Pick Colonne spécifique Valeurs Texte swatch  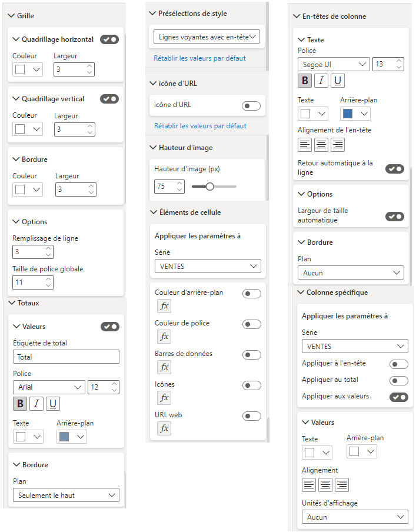click(309, 453)
